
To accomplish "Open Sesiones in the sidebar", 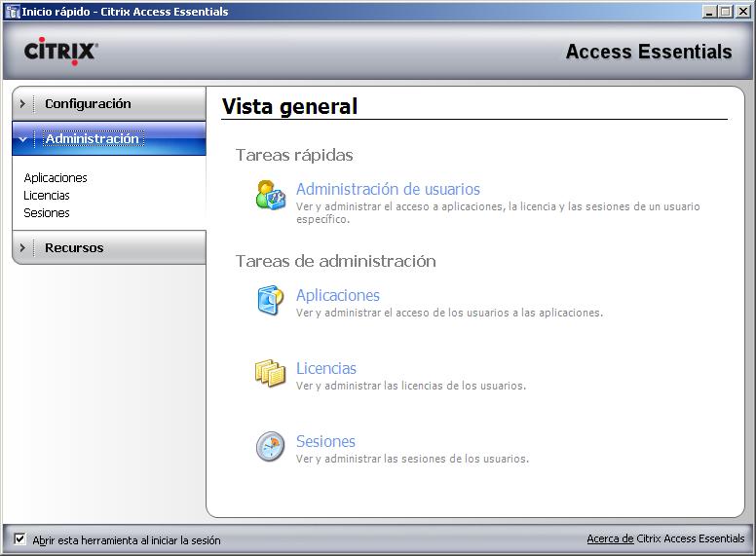I will [47, 212].
